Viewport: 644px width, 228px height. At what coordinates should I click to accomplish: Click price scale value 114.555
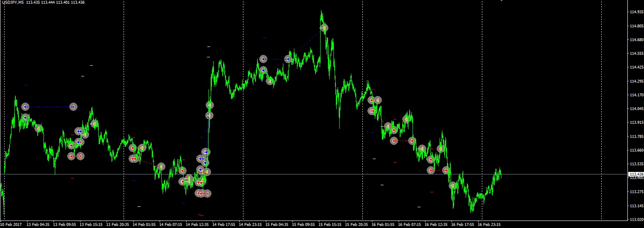tap(636, 54)
